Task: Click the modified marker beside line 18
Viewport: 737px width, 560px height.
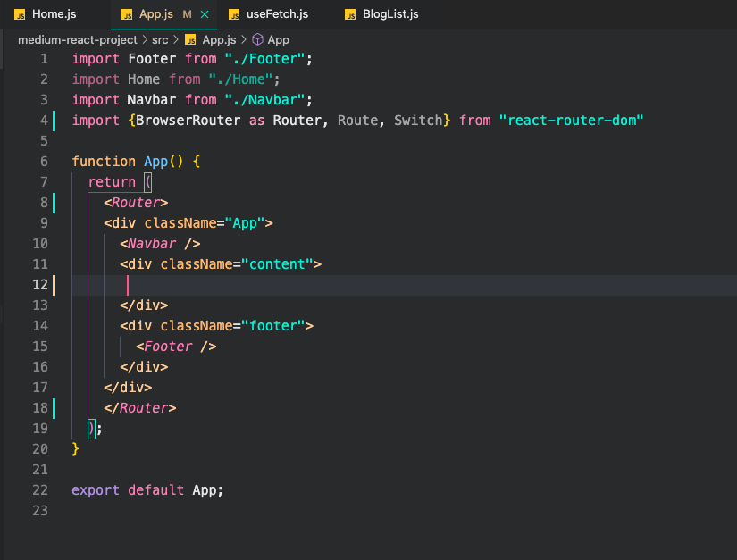Action: click(54, 408)
